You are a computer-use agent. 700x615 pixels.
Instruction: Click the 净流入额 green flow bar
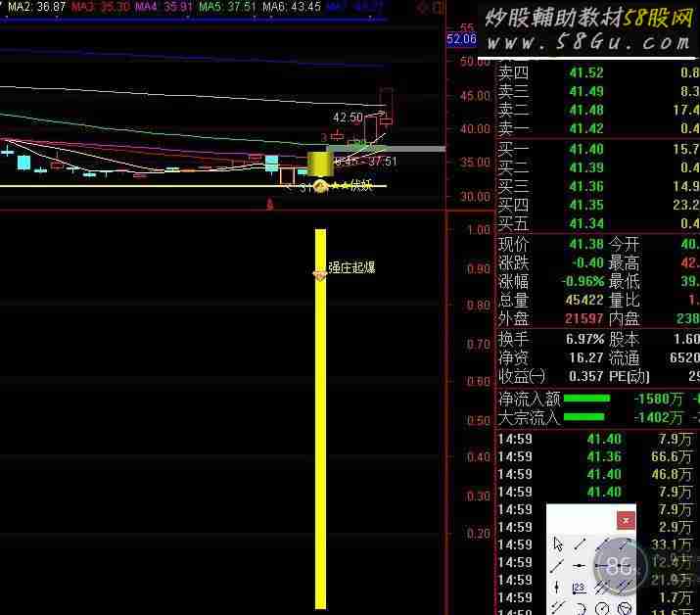click(586, 399)
